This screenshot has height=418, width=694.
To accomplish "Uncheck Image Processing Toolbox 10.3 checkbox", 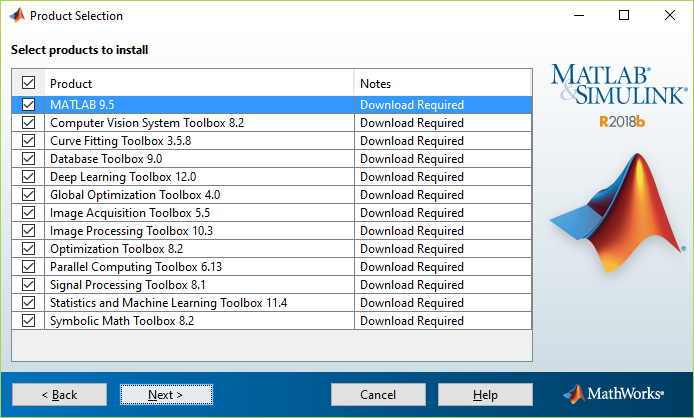I will pos(28,231).
